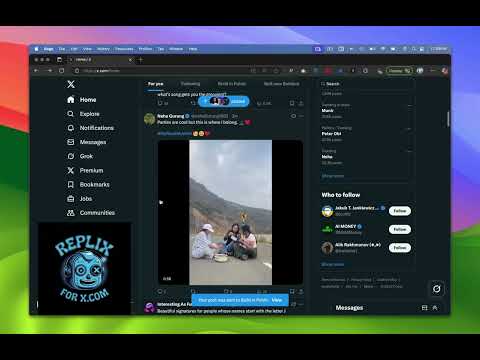Open more options for Peter Obi trend
480x360 pixels.
coord(409,129)
